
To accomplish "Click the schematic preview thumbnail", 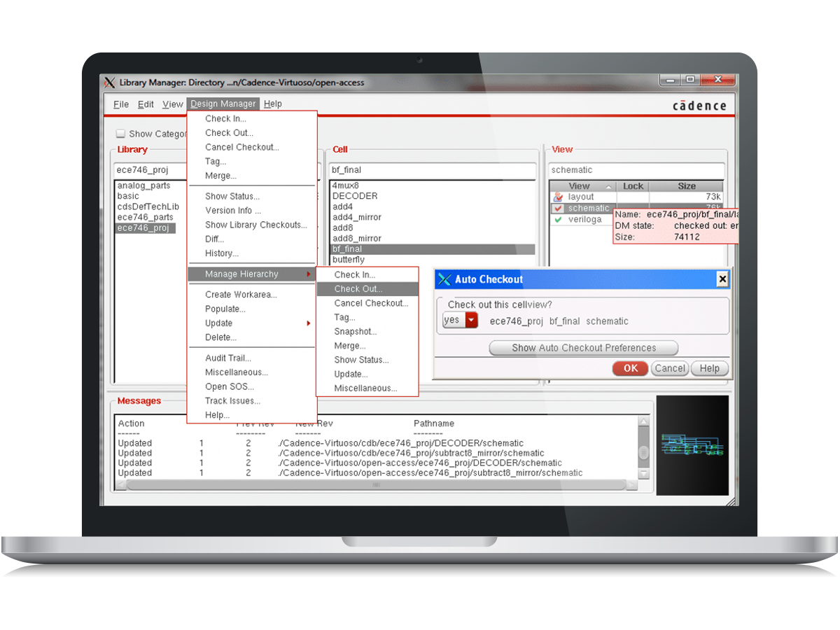I will click(x=692, y=445).
